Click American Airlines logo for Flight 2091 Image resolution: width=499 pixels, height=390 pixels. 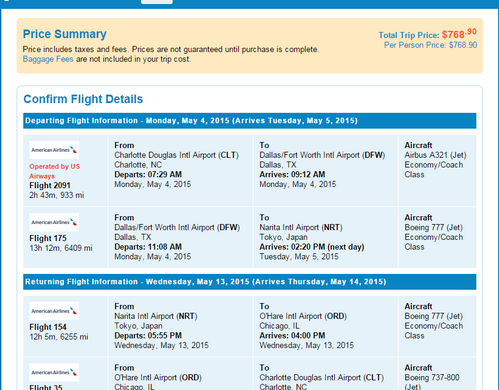click(54, 150)
